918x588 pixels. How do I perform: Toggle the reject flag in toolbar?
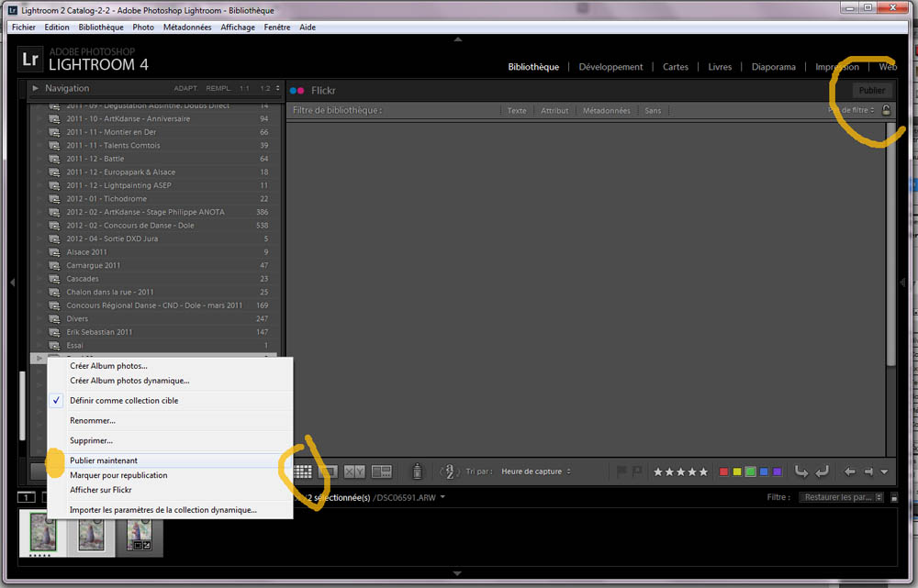pos(636,471)
